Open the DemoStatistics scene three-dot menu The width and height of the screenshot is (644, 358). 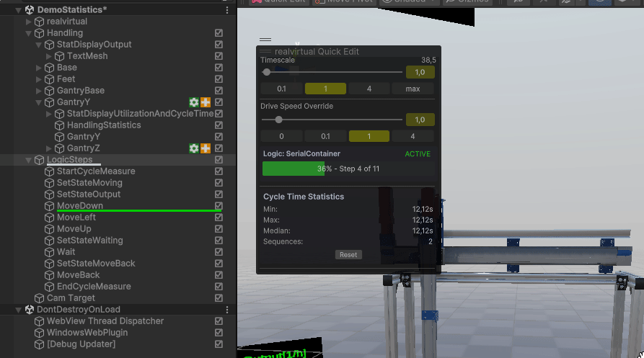(227, 10)
